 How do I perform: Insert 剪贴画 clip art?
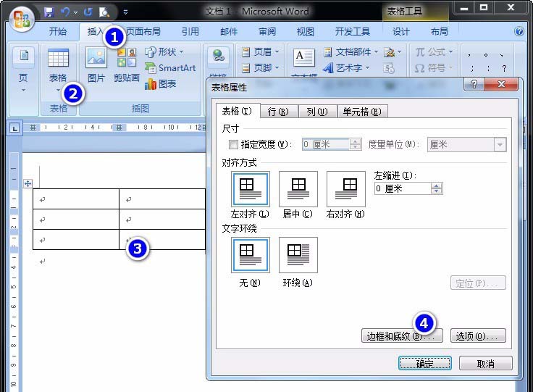[127, 66]
